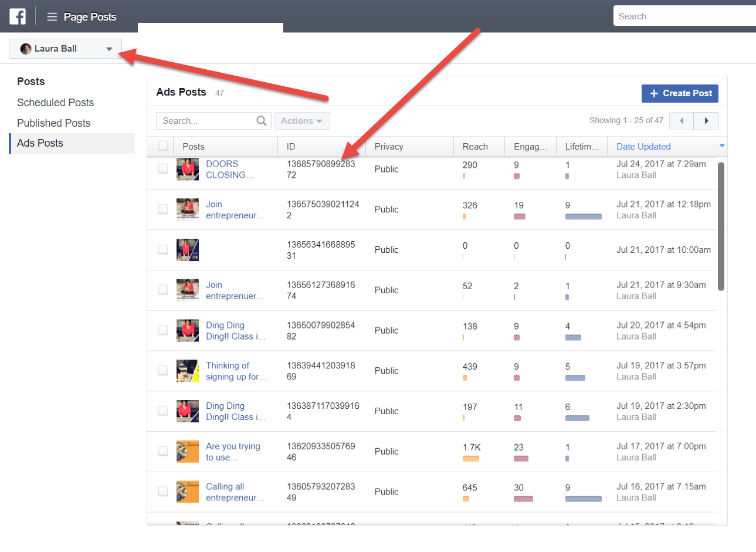The image size is (756, 552).
Task: Click the 'Calling all entrepreneur' thumbnail
Action: pos(188,492)
